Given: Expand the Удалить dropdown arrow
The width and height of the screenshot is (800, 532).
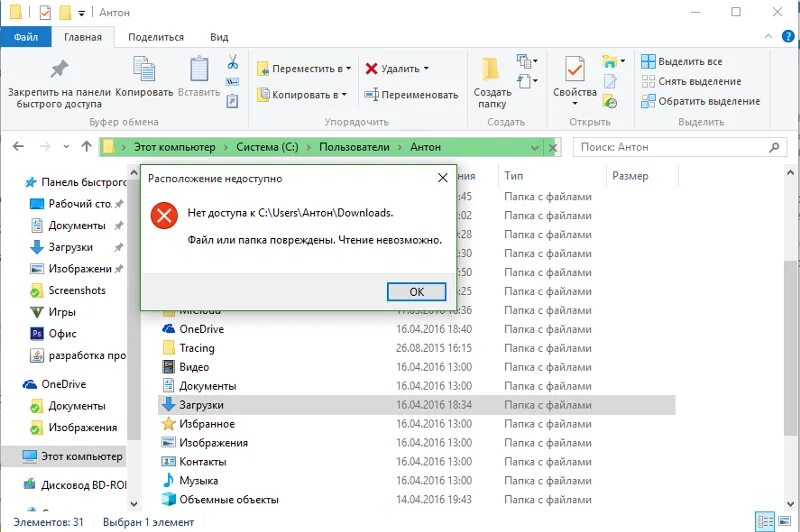Looking at the screenshot, I should (427, 68).
